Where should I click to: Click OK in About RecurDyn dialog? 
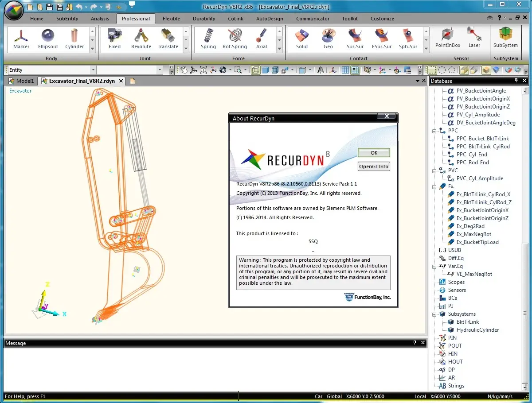tap(374, 153)
